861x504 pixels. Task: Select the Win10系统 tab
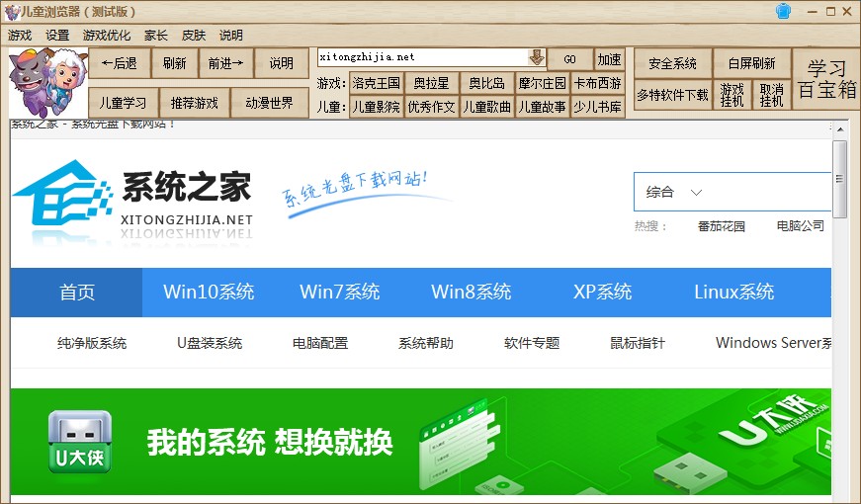[x=209, y=293]
